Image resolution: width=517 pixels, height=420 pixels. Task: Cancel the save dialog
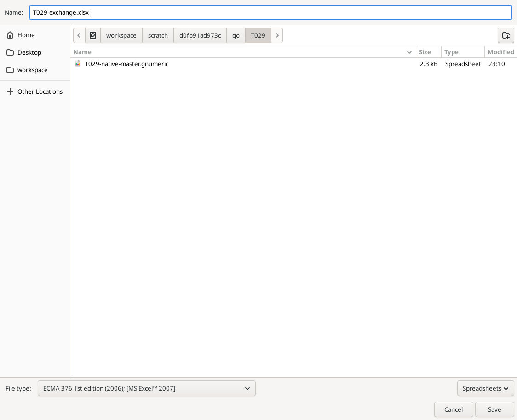point(454,409)
